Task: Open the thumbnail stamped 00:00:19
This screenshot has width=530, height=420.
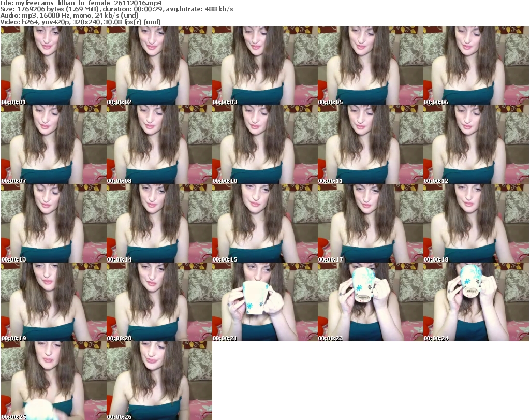Action: [54, 302]
